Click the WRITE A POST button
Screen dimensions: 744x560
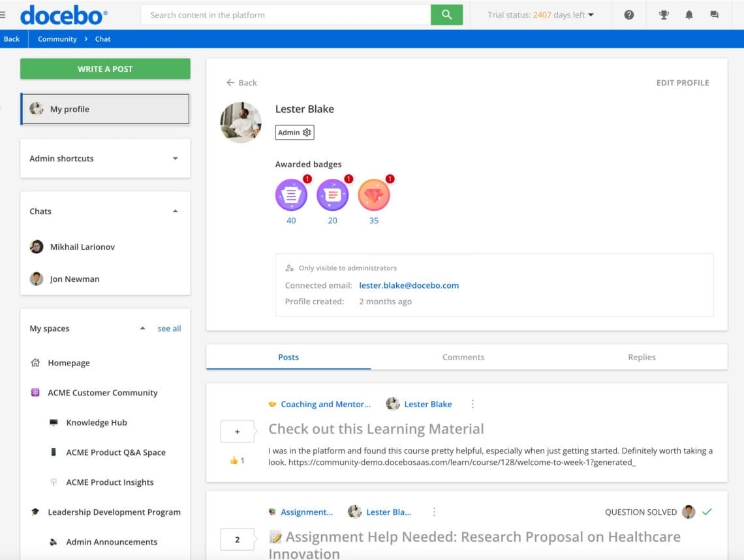pyautogui.click(x=104, y=69)
